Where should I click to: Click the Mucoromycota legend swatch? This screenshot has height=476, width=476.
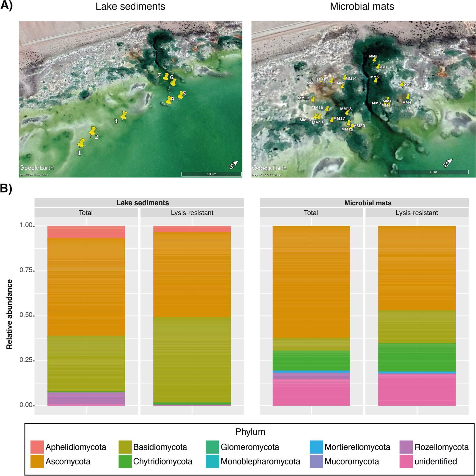click(316, 461)
